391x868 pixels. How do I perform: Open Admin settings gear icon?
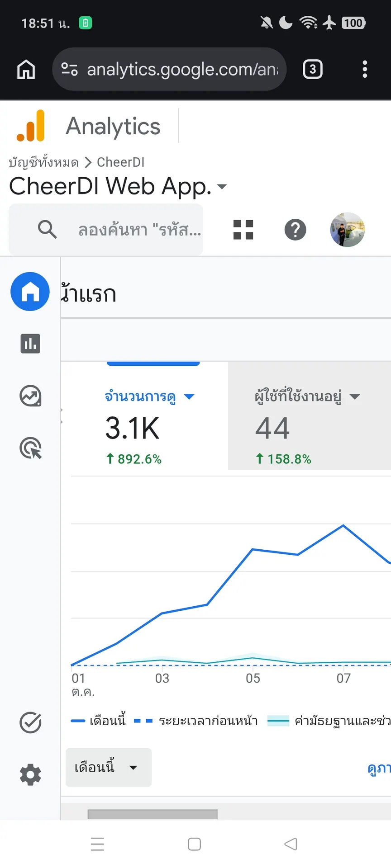(30, 775)
